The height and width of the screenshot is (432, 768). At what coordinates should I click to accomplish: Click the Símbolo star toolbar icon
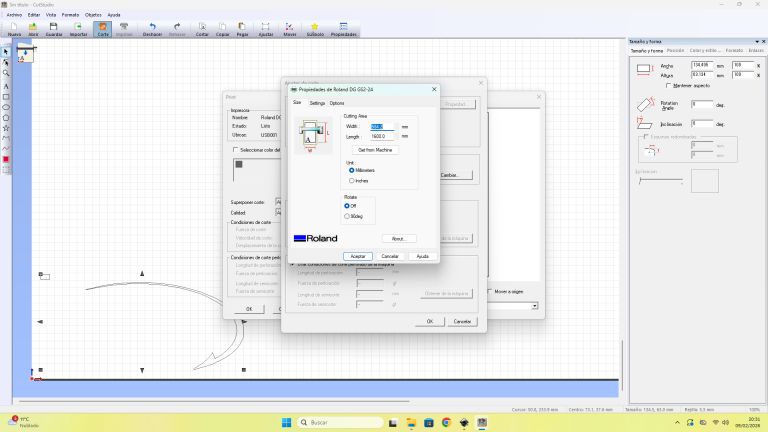click(x=315, y=29)
